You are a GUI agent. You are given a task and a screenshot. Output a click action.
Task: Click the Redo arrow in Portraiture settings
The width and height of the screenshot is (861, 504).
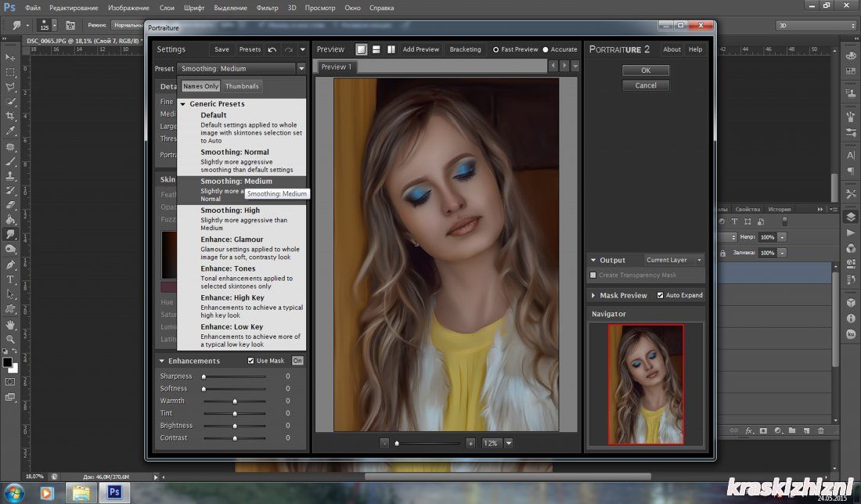coord(289,49)
